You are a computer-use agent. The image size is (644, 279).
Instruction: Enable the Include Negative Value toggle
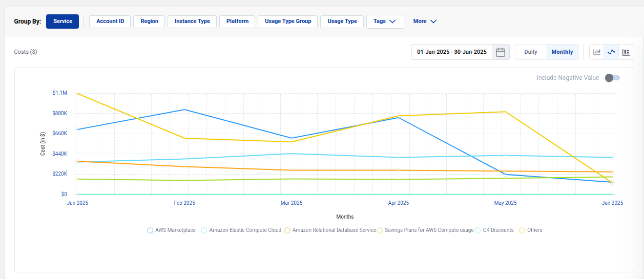pos(612,78)
